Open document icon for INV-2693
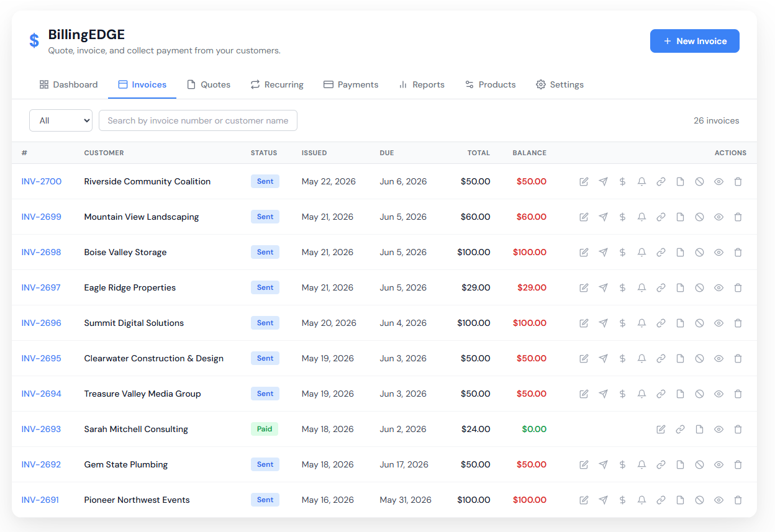 (699, 430)
